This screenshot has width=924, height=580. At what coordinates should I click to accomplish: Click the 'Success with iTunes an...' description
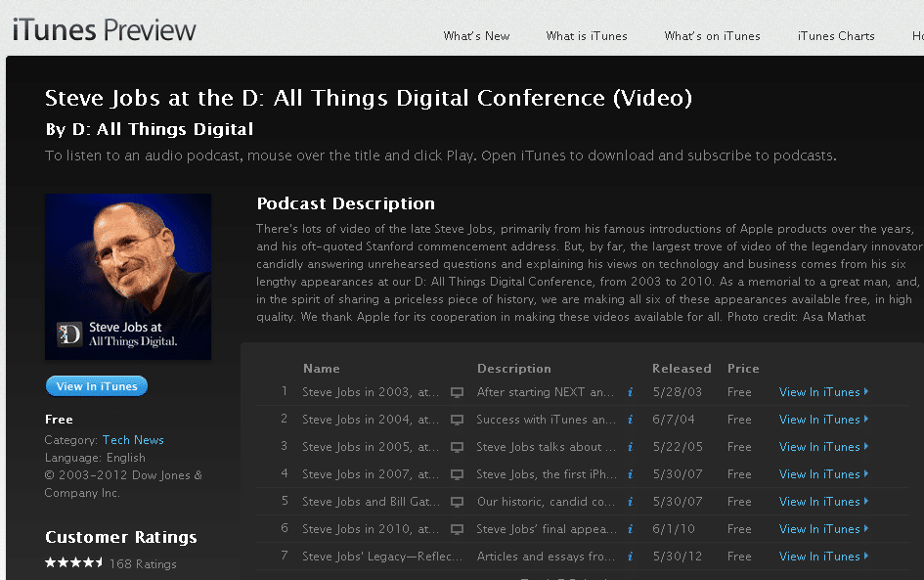tap(547, 420)
